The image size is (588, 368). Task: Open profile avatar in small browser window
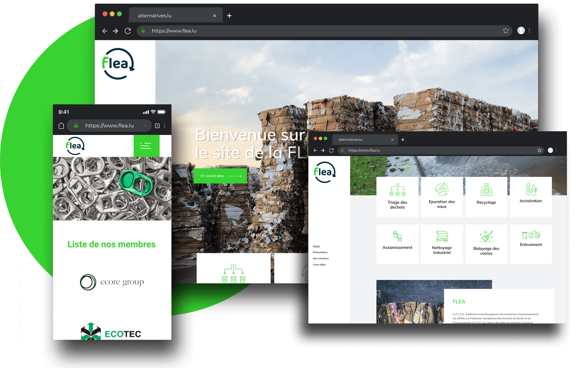pos(550,150)
